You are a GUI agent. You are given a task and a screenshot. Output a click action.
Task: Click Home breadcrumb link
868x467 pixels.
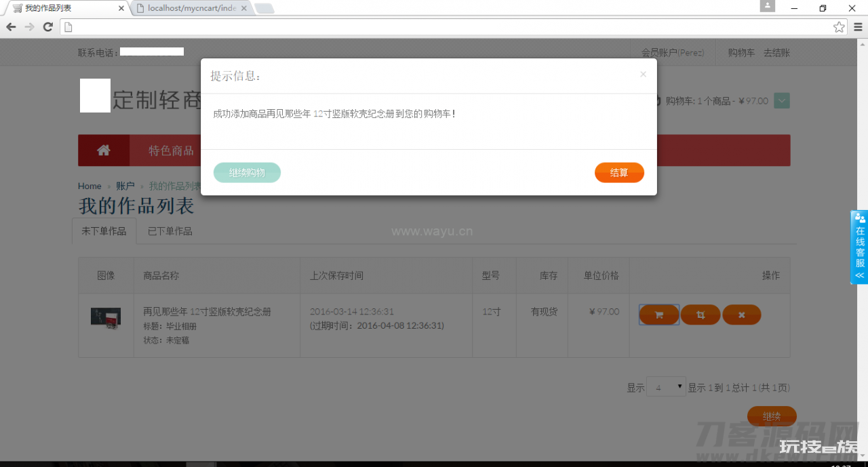click(90, 186)
